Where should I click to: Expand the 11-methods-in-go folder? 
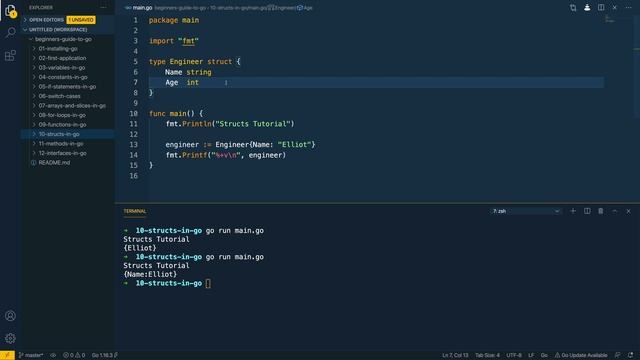(x=67, y=144)
